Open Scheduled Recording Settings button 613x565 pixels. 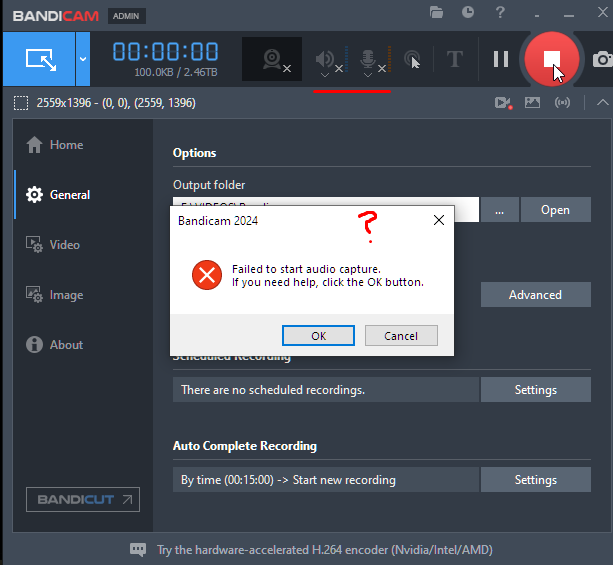pyautogui.click(x=536, y=389)
